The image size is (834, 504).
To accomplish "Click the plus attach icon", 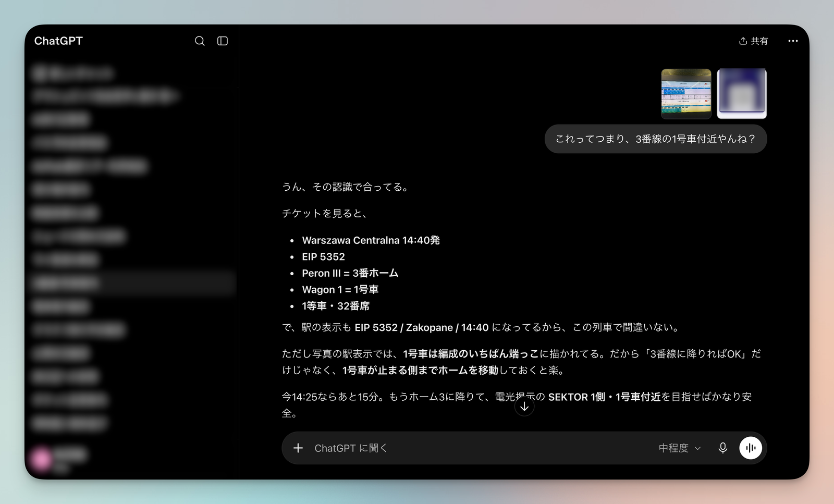I will [298, 448].
